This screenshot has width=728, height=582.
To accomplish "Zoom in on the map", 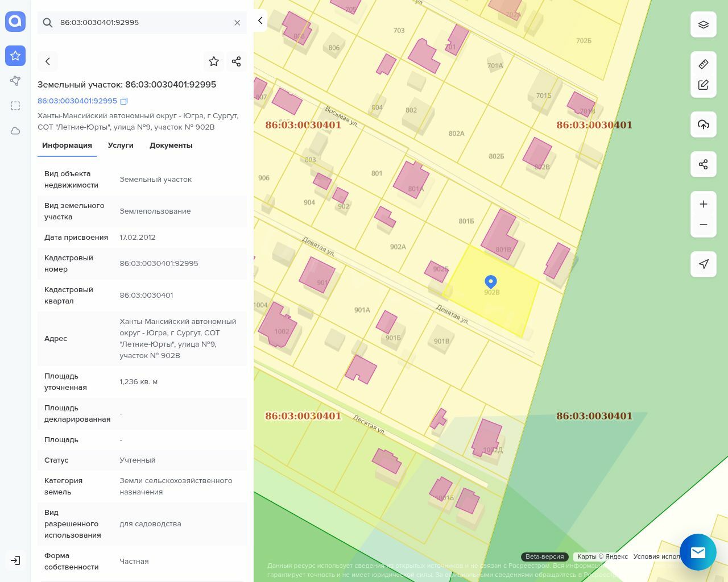I will tap(704, 204).
